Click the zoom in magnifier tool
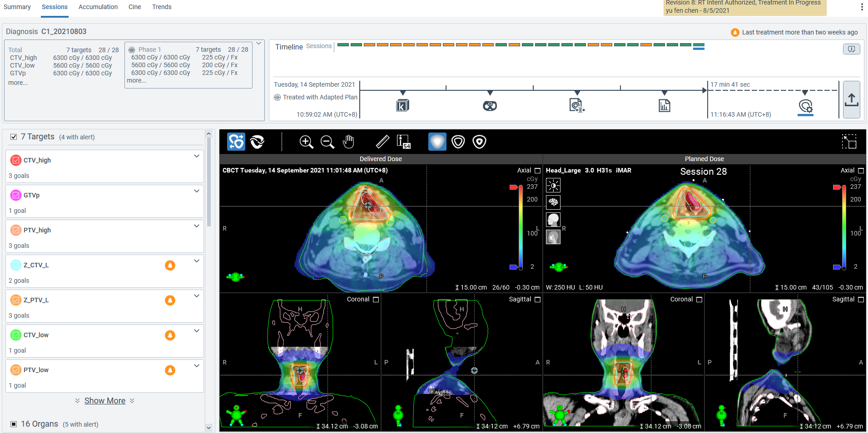Image resolution: width=868 pixels, height=433 pixels. (x=306, y=142)
